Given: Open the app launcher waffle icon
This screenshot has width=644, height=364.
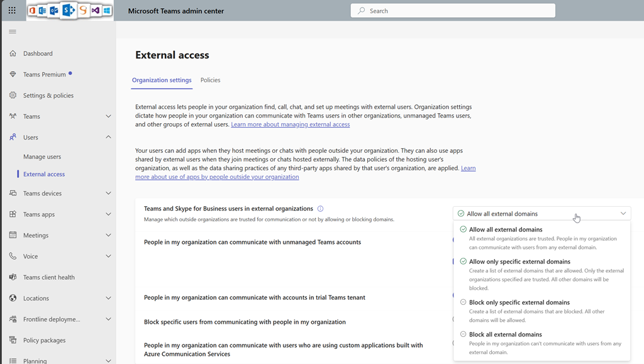Looking at the screenshot, I should point(12,11).
